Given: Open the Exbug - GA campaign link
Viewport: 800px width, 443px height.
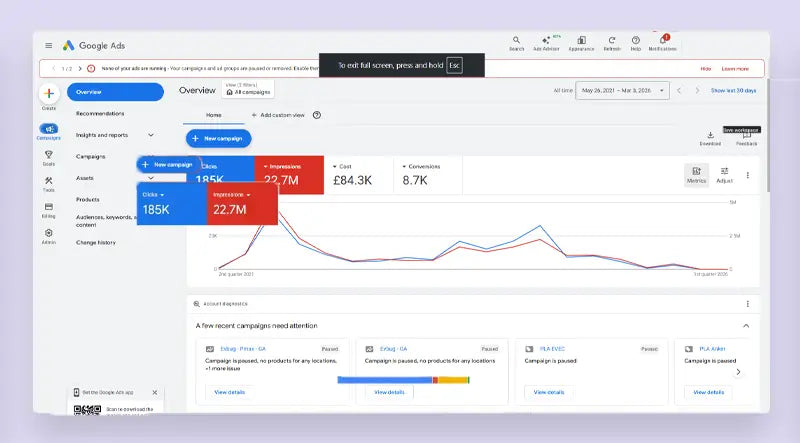Looking at the screenshot, I should (x=393, y=349).
